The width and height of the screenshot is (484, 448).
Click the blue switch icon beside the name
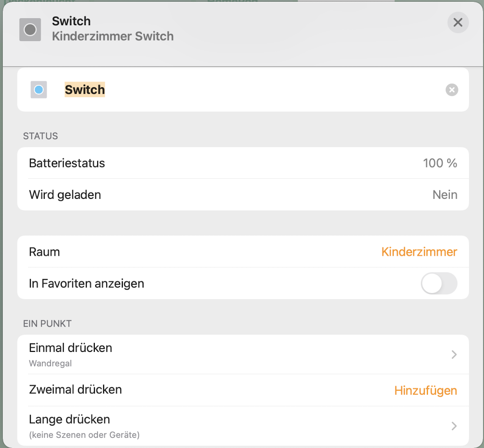pos(39,90)
